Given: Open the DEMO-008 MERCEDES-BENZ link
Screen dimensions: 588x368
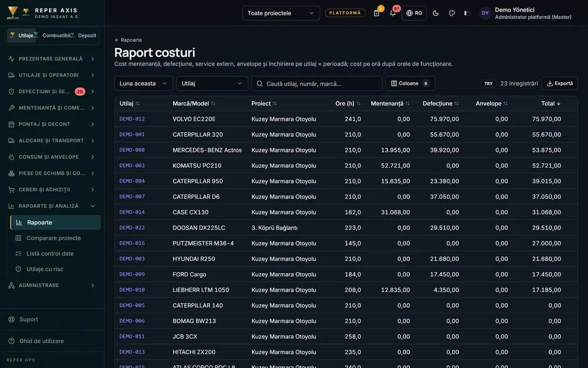Looking at the screenshot, I should (x=132, y=150).
